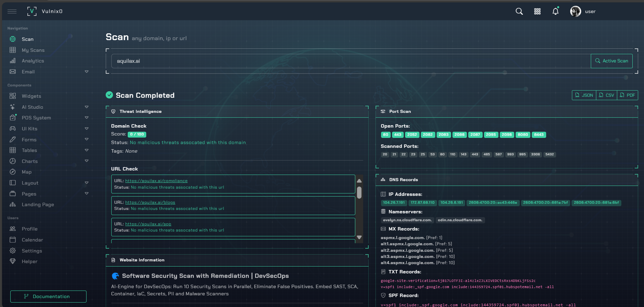644x307 pixels.
Task: Open Landing Page sidebar item
Action: tap(38, 204)
